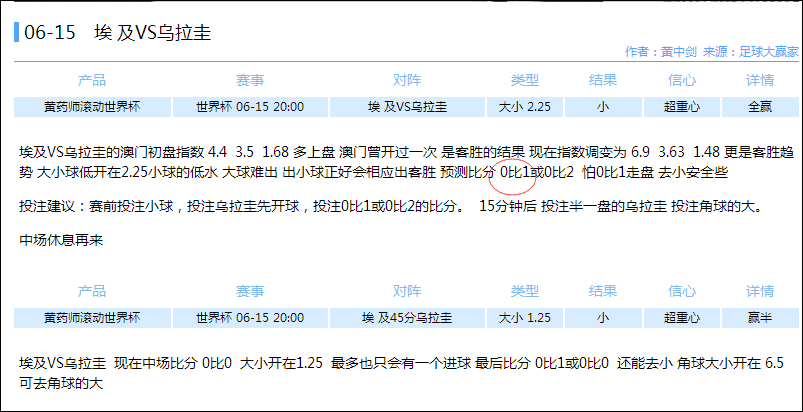Click 信心 header of the 赢半 table
Viewport: 803px width, 412px height.
[x=682, y=291]
